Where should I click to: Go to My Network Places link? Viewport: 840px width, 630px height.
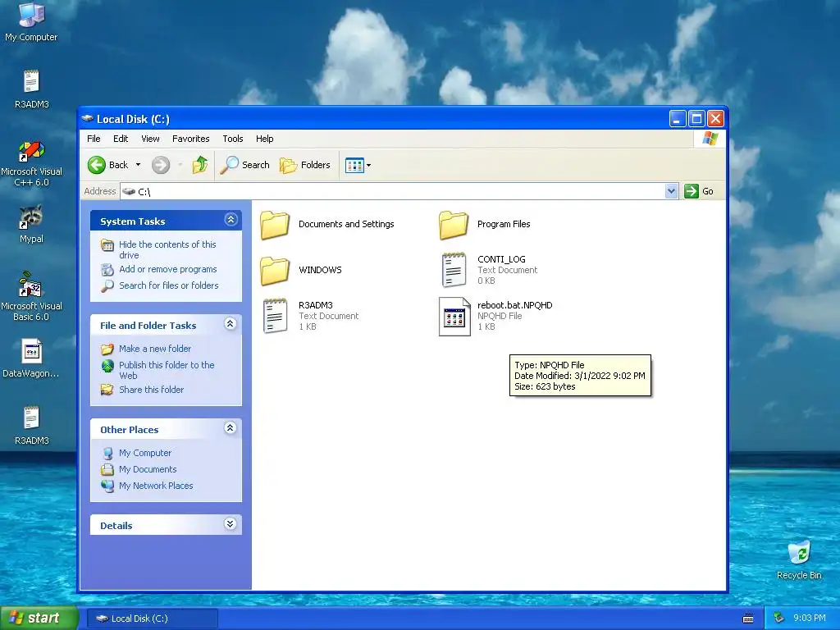pos(156,486)
